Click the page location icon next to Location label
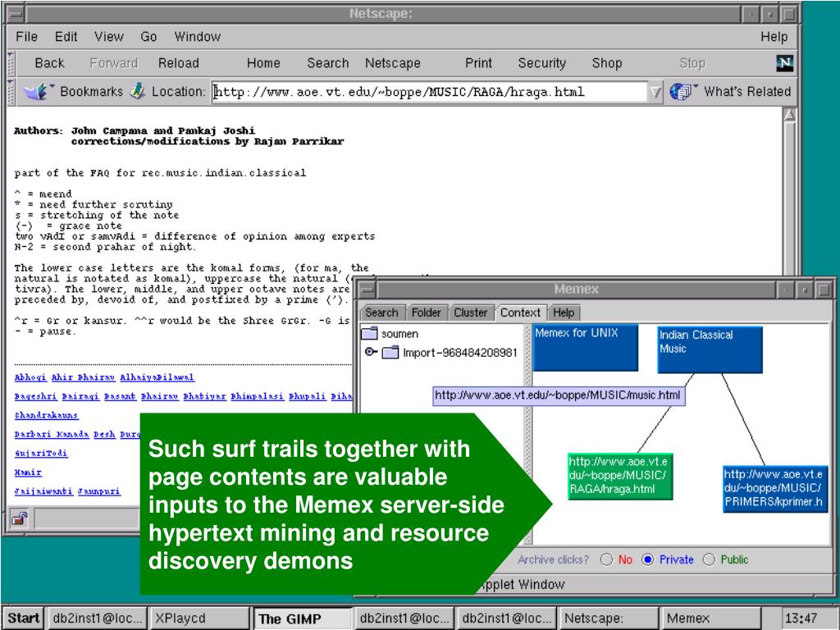This screenshot has height=630, width=840. pyautogui.click(x=138, y=91)
